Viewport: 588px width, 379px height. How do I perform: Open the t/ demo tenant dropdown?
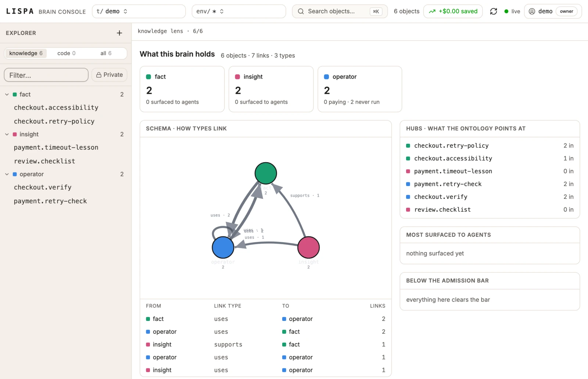coord(139,11)
